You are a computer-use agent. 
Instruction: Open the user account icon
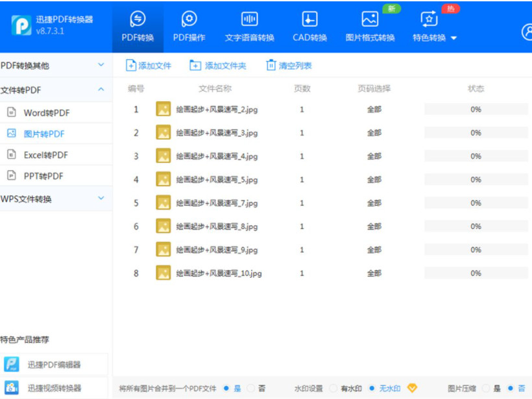[x=527, y=32]
